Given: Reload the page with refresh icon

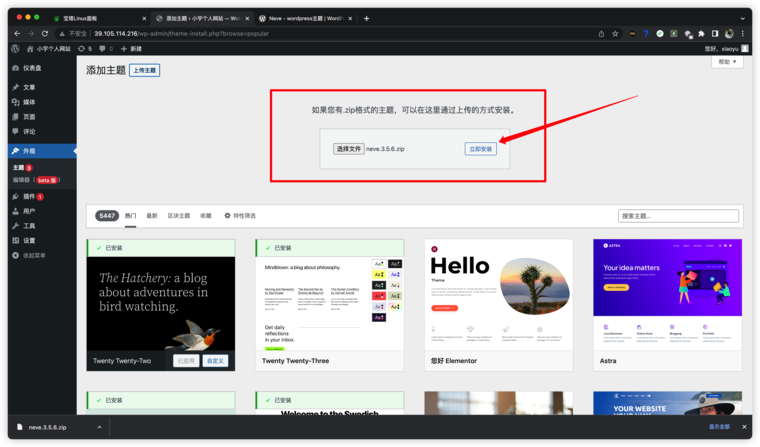Looking at the screenshot, I should tap(45, 33).
